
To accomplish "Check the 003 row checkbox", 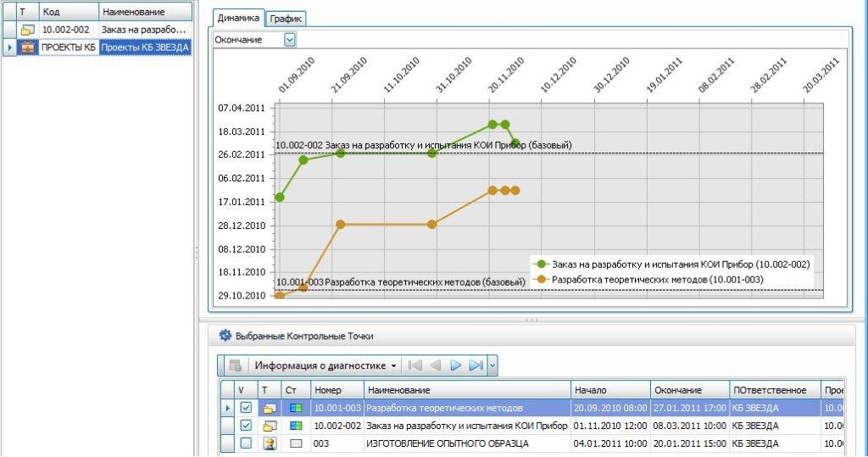I will pyautogui.click(x=246, y=443).
